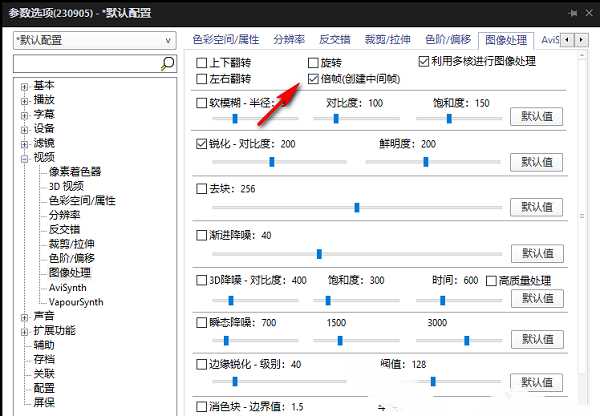Open 辅助 settings in the tree
The height and width of the screenshot is (416, 600).
(x=44, y=345)
